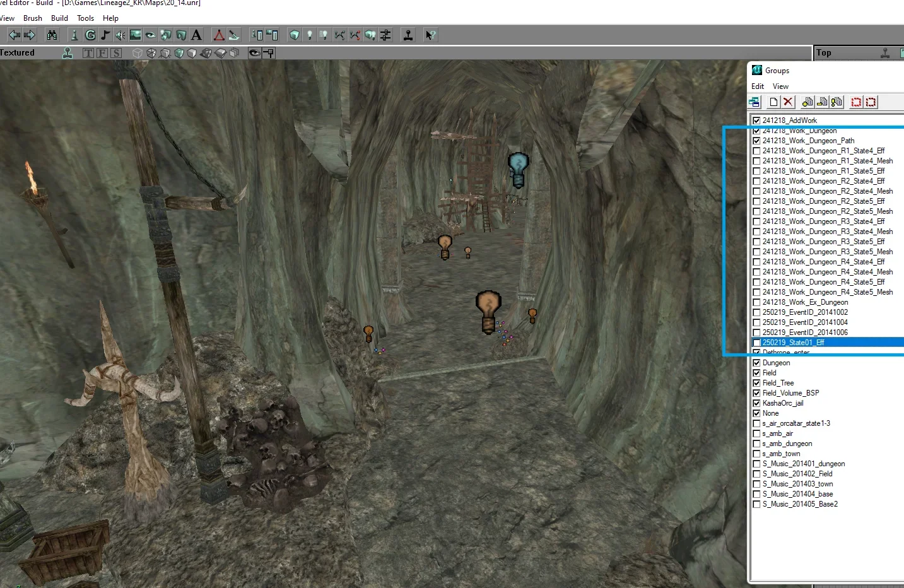The width and height of the screenshot is (904, 588).
Task: Select the None group row
Action: [828, 413]
